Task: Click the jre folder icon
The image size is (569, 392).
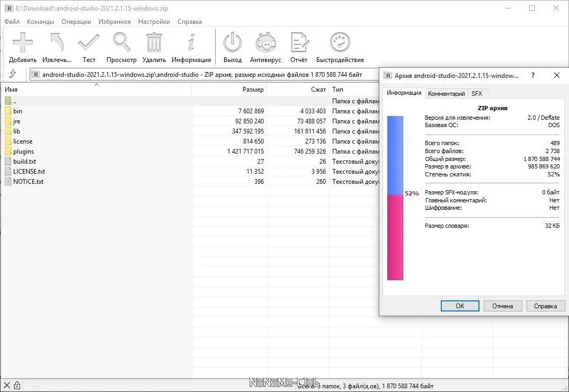Action: 8,121
